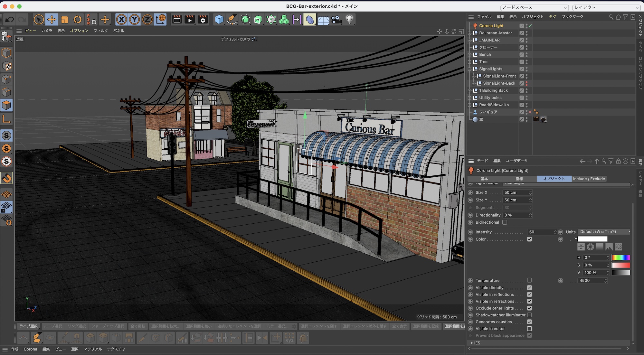Viewport: 644px width, 355px height.
Task: Open the フィルタ viewport menu
Action: (x=100, y=31)
